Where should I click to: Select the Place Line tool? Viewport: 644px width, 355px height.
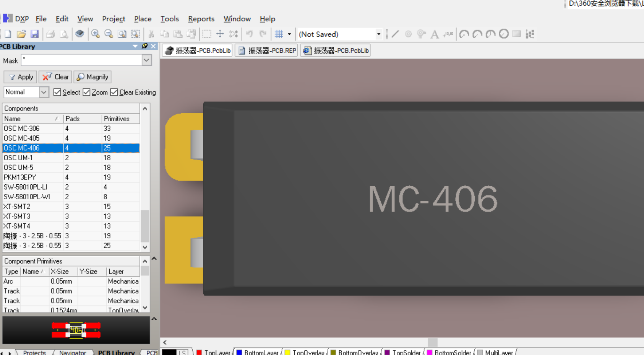click(395, 34)
